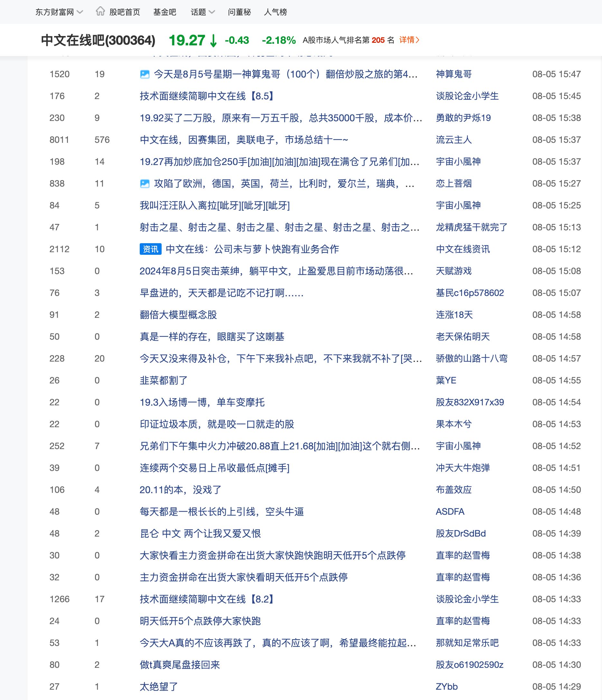This screenshot has height=700, width=602.
Task: View author 那就知足常乐吧
Action: pos(467,643)
